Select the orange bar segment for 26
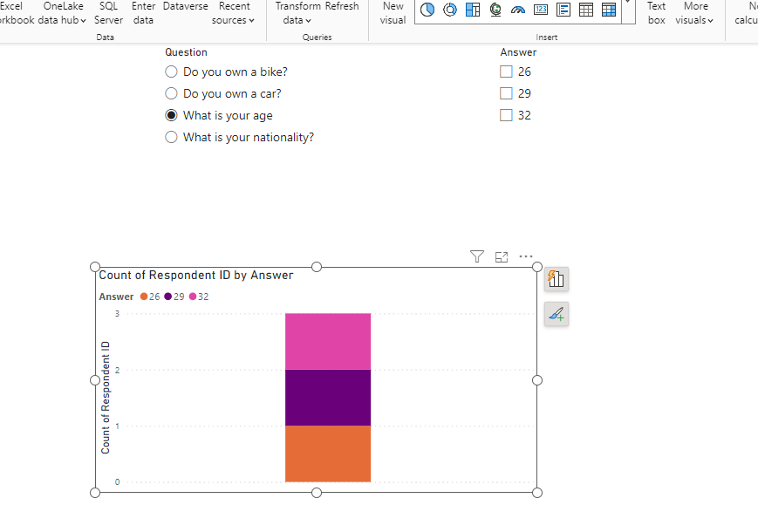Viewport: 758px width, 532px height. point(328,454)
